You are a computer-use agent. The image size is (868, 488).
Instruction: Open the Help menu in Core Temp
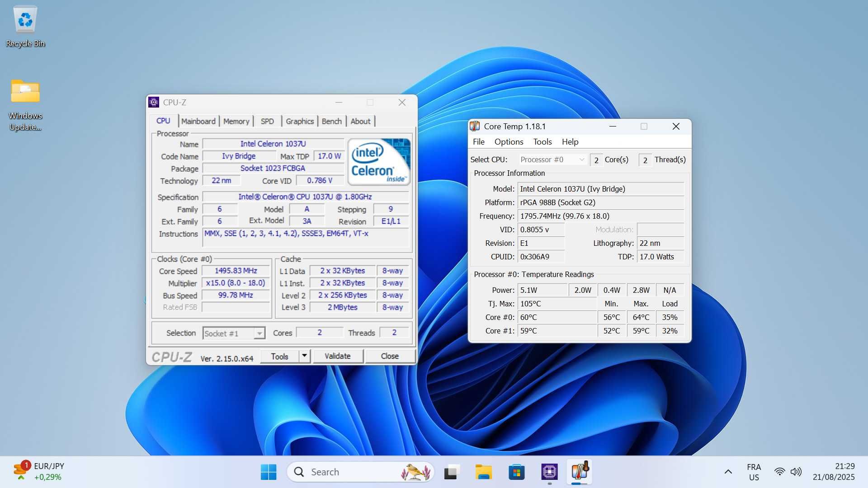(570, 142)
